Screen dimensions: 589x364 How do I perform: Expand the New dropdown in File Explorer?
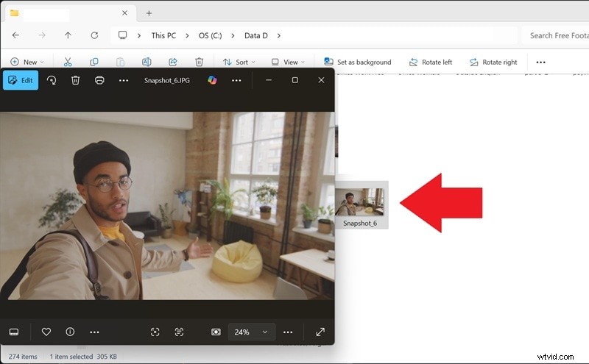pyautogui.click(x=27, y=63)
